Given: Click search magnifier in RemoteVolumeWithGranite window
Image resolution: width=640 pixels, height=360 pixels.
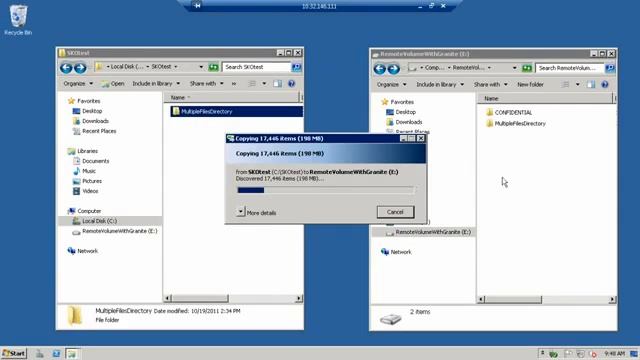Looking at the screenshot, I should click(610, 68).
